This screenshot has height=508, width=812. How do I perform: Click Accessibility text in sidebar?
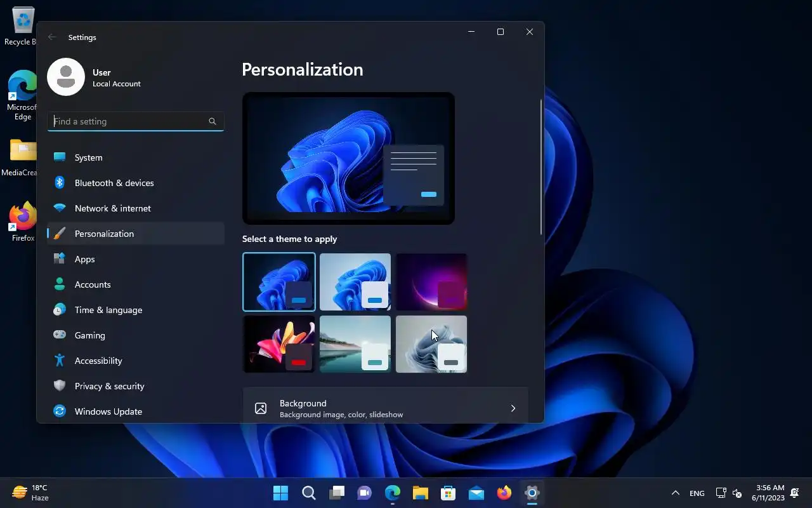tap(98, 361)
